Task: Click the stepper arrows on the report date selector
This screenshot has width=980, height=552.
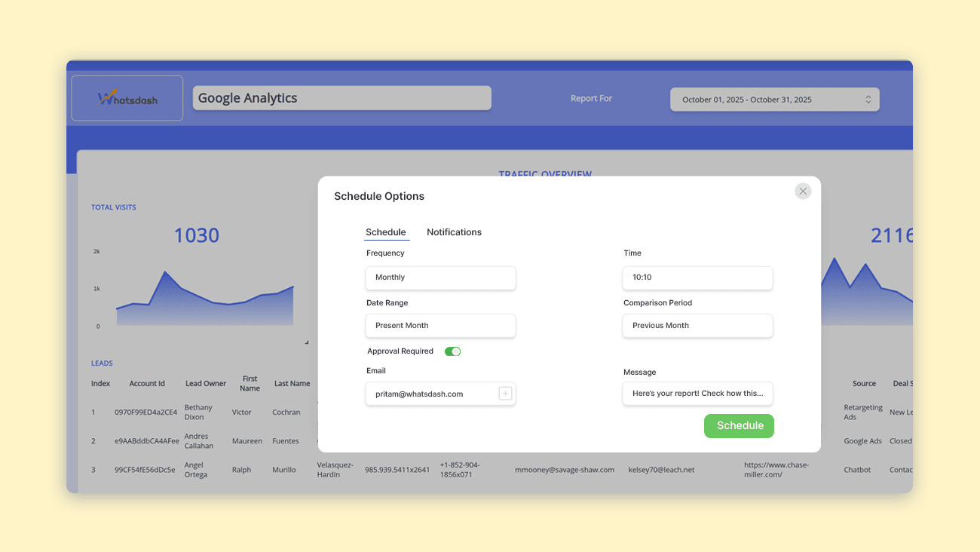Action: pyautogui.click(x=867, y=99)
